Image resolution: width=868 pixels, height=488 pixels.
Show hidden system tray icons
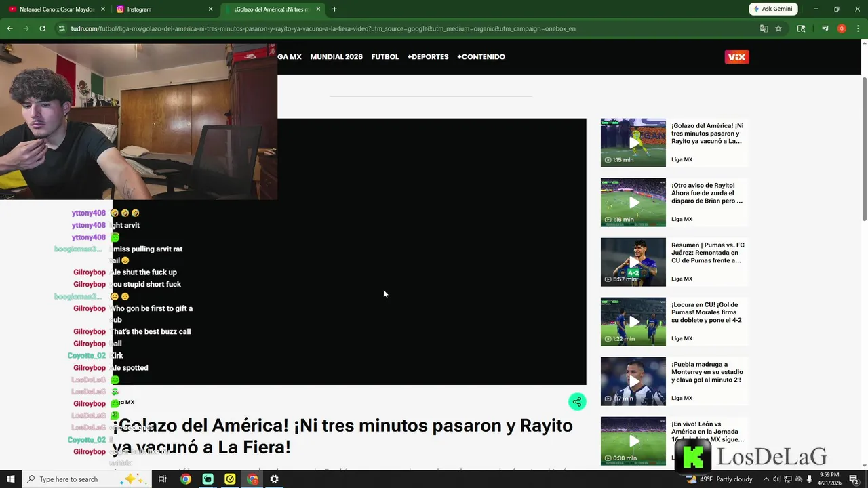[x=766, y=479]
